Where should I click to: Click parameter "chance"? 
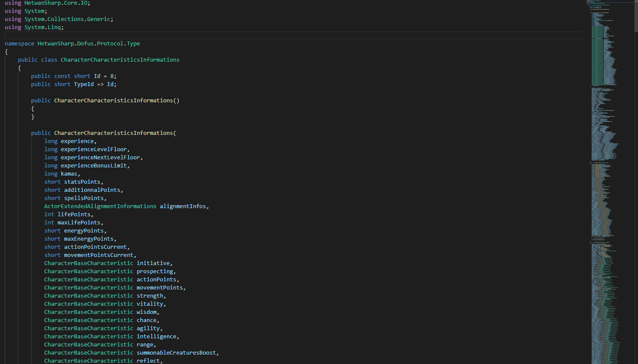147,320
